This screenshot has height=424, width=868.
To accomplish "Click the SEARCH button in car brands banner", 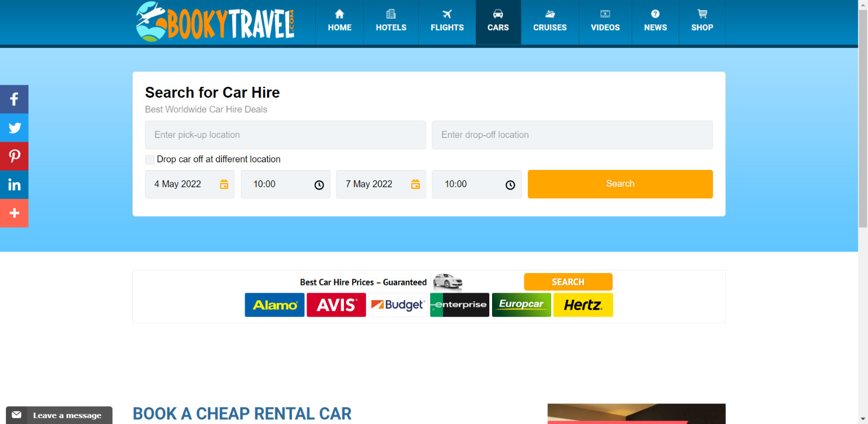I will (x=568, y=282).
